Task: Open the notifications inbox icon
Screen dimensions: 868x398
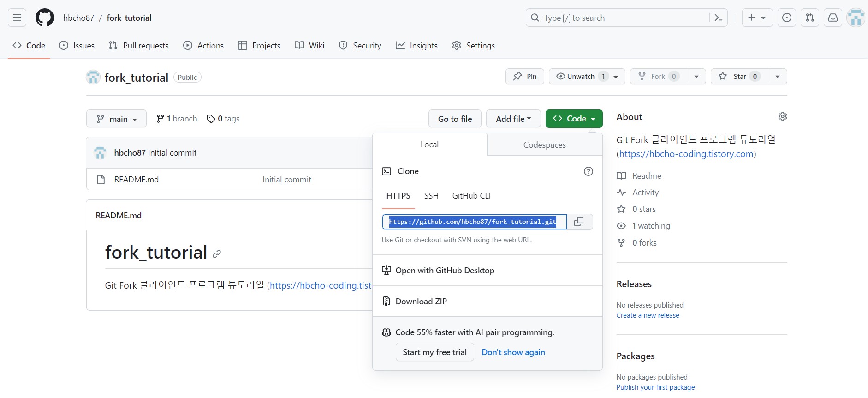Action: pyautogui.click(x=833, y=18)
